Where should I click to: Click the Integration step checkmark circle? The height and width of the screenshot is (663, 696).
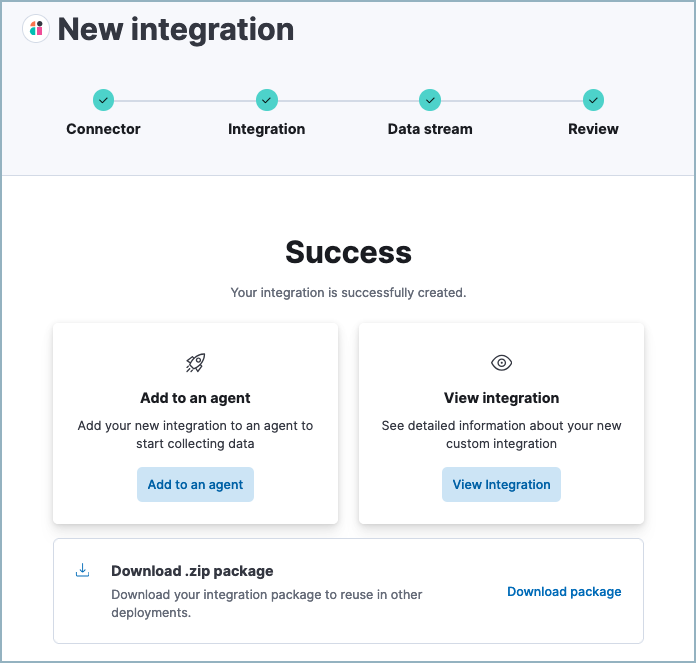[x=266, y=100]
